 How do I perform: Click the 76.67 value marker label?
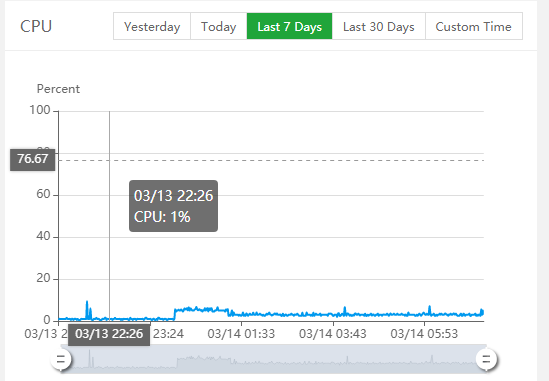pos(33,160)
